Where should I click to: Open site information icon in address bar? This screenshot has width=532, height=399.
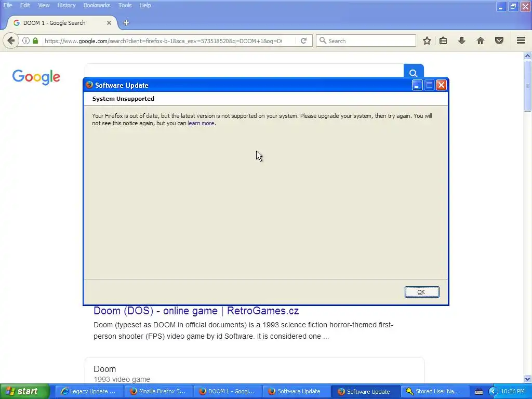[x=26, y=41]
